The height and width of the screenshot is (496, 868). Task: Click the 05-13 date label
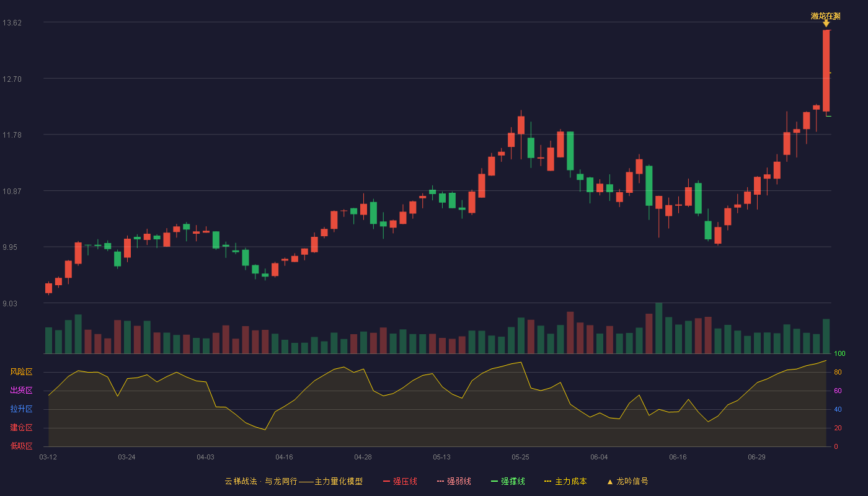(442, 457)
